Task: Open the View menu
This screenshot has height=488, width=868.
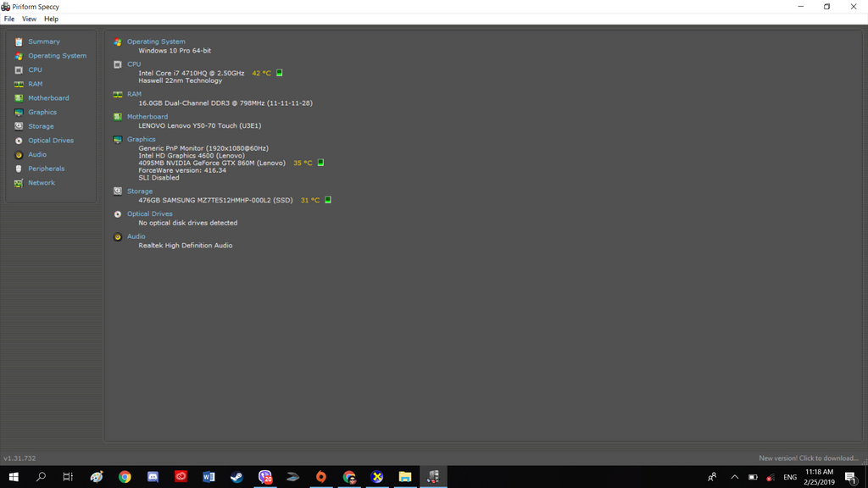Action: pyautogui.click(x=29, y=19)
